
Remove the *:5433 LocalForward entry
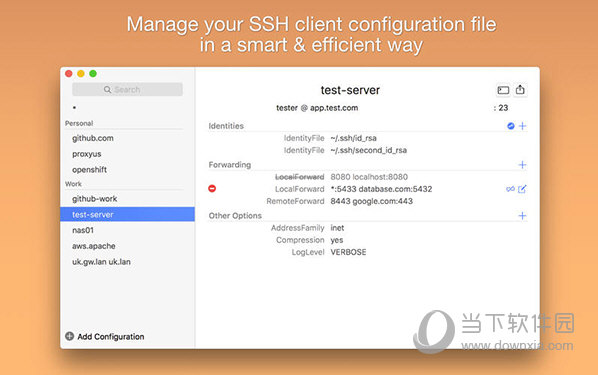click(212, 188)
